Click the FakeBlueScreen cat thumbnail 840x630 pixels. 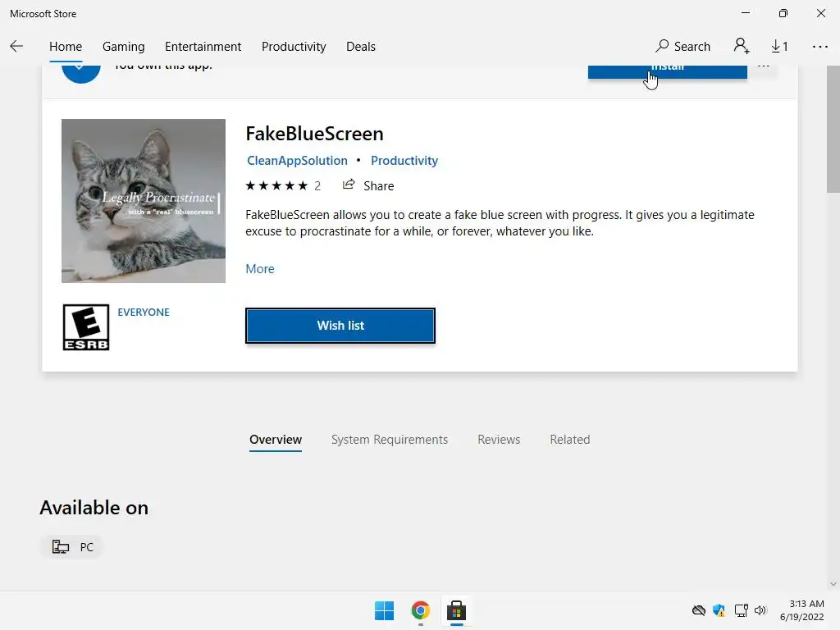point(144,201)
